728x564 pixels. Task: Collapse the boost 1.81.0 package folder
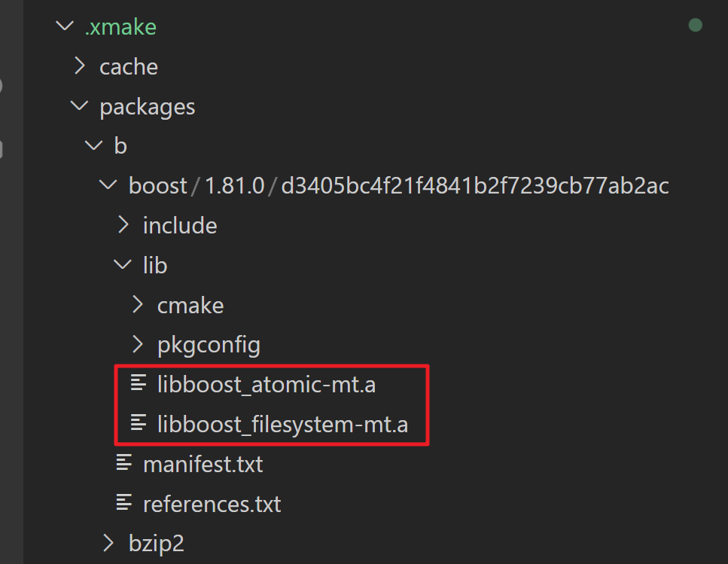(x=108, y=185)
